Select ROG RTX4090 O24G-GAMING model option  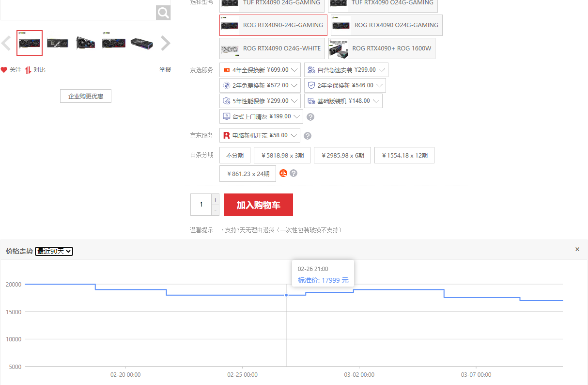point(387,25)
